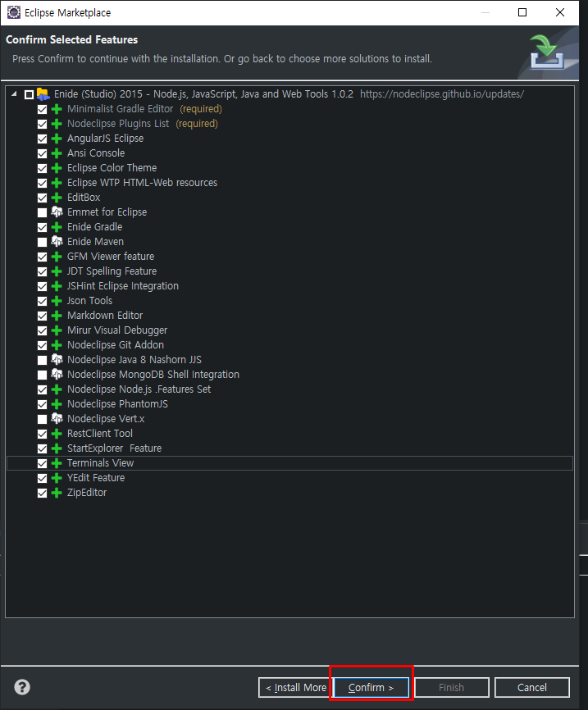
Task: Check Nodeclipse Java 8 Nashorn JJS checkbox
Action: point(42,360)
